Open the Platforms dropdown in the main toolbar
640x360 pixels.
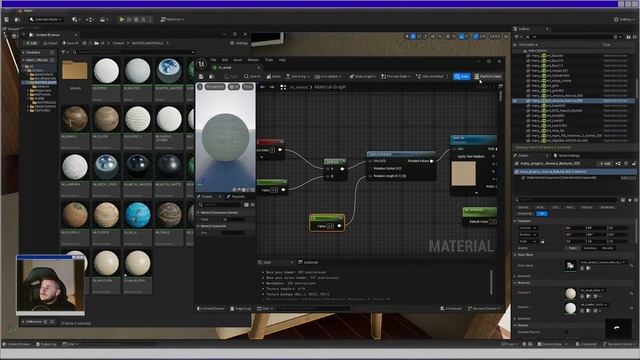click(x=172, y=19)
